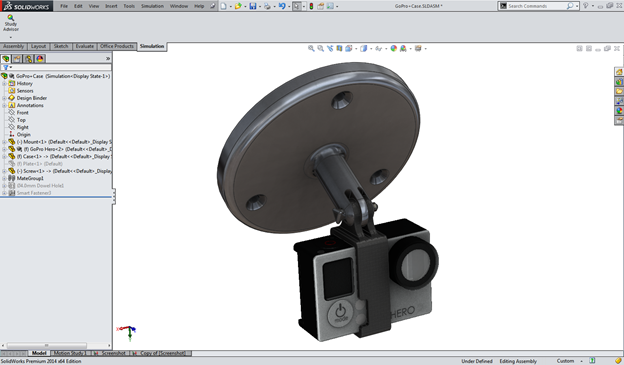624x365 pixels.
Task: Expand MateGroup1 node
Action: tap(4, 178)
